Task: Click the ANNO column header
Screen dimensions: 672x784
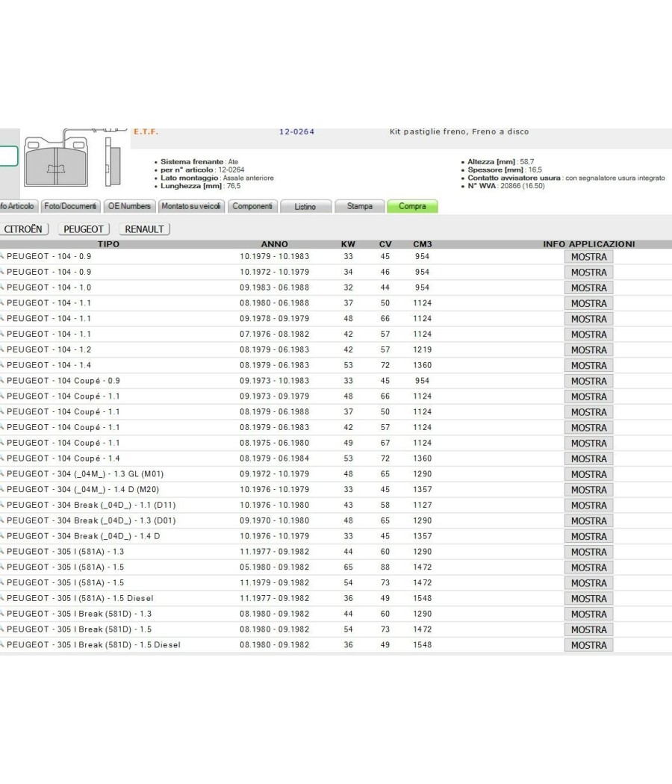Action: (275, 244)
